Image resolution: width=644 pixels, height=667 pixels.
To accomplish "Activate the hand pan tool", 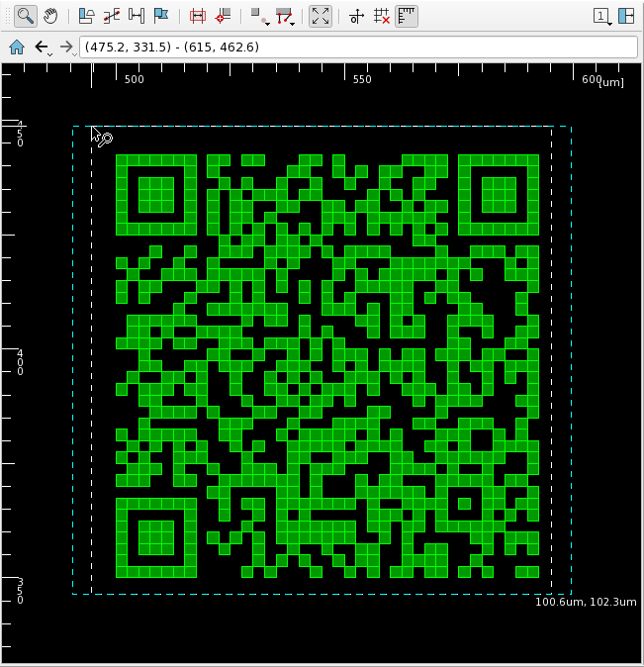I will [x=50, y=17].
